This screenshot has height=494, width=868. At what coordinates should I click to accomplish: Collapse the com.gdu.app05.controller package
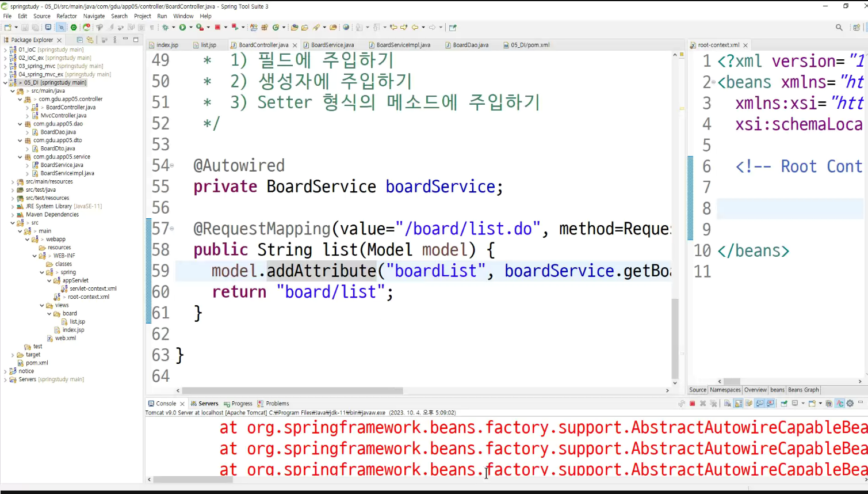(20, 99)
